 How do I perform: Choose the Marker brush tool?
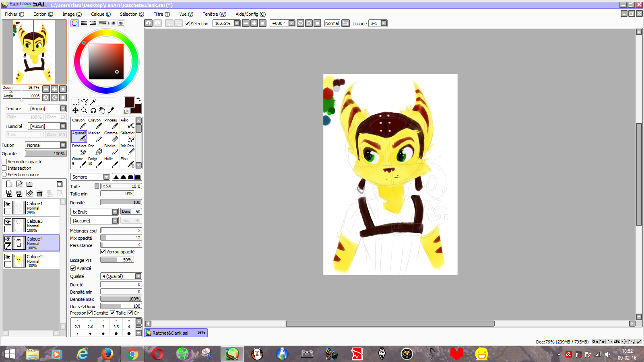(x=95, y=136)
